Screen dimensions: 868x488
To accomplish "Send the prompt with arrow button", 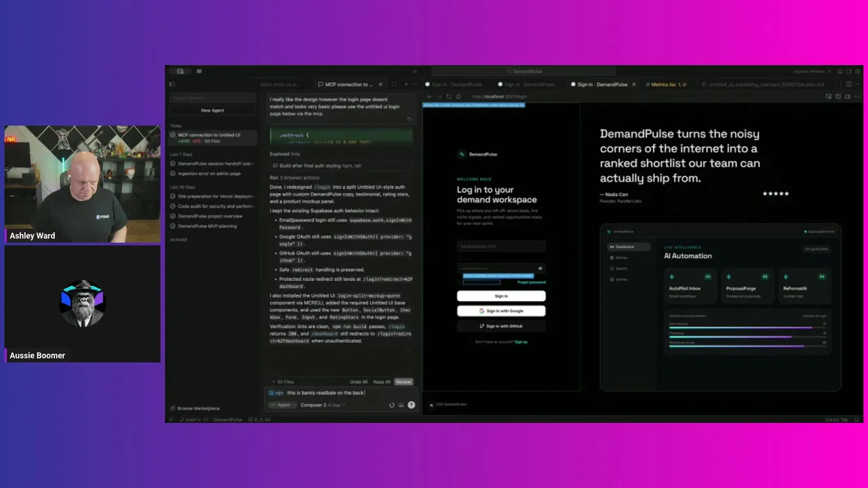I will pos(411,405).
